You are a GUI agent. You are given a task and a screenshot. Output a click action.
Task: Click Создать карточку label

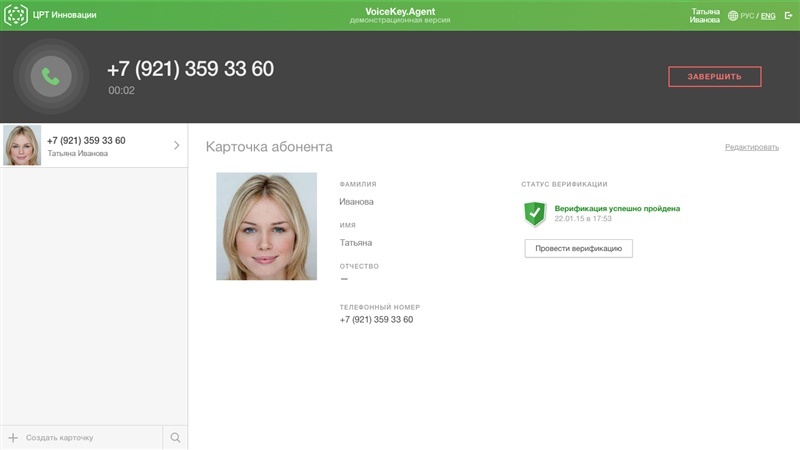coord(60,438)
